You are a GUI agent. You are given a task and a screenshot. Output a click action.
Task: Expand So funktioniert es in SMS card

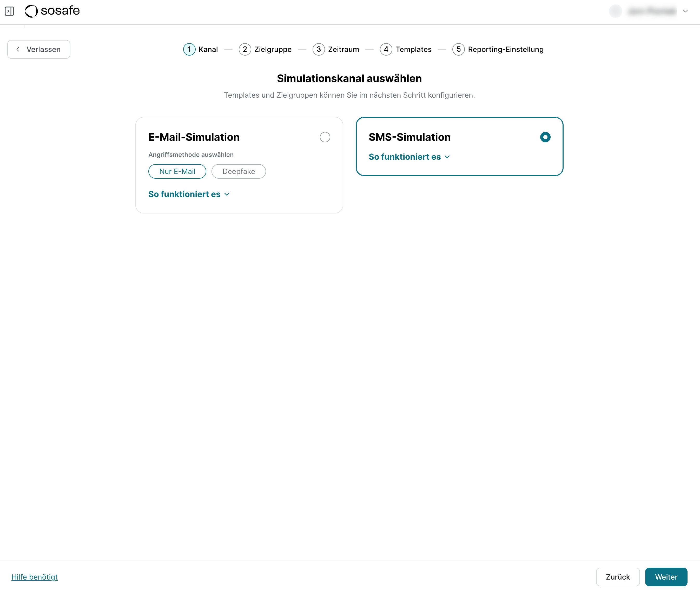click(409, 157)
